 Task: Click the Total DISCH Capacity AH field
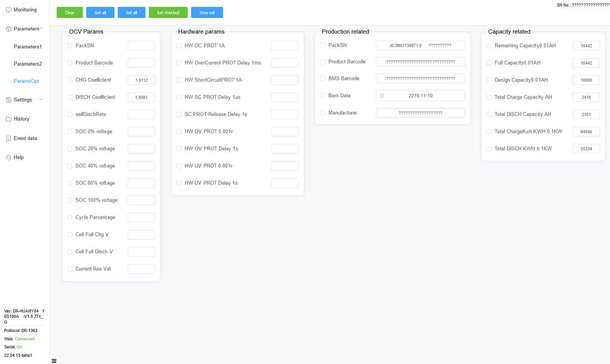[586, 114]
